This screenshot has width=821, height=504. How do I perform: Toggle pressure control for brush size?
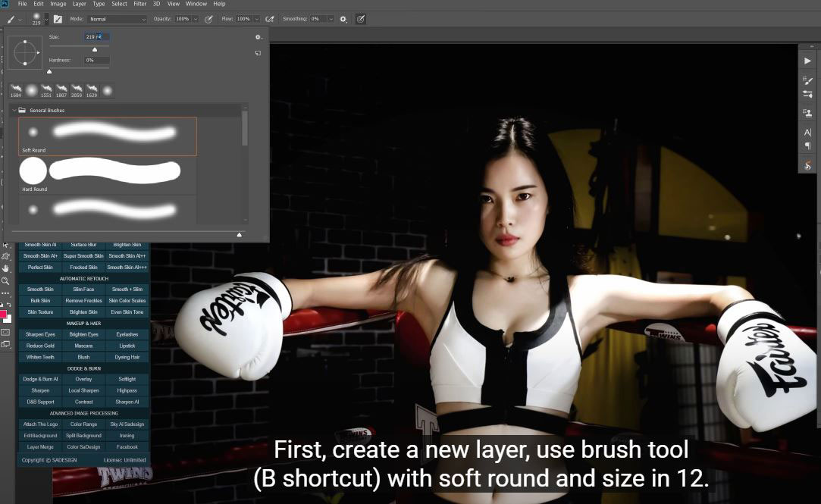click(x=361, y=19)
